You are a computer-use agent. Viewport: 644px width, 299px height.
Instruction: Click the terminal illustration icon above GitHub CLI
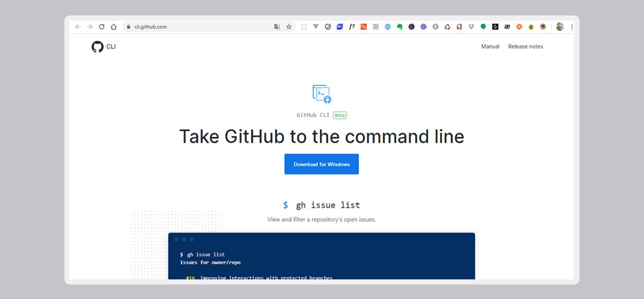tap(321, 94)
